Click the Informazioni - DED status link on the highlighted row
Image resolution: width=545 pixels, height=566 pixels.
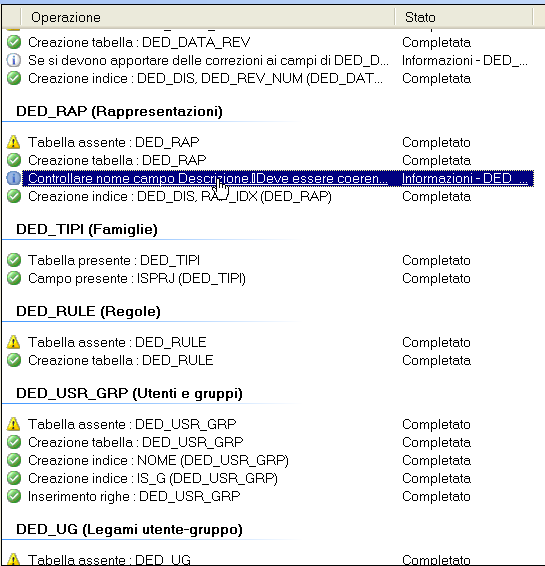tap(465, 178)
